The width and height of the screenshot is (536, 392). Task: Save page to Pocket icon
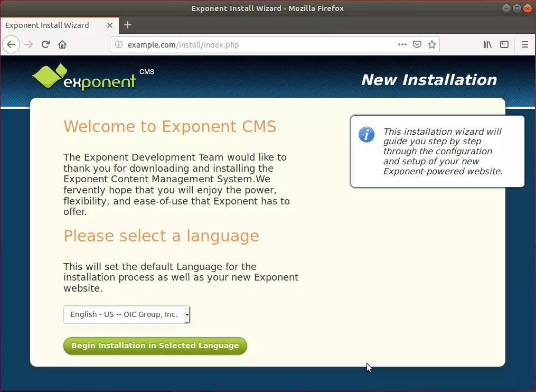pos(417,44)
